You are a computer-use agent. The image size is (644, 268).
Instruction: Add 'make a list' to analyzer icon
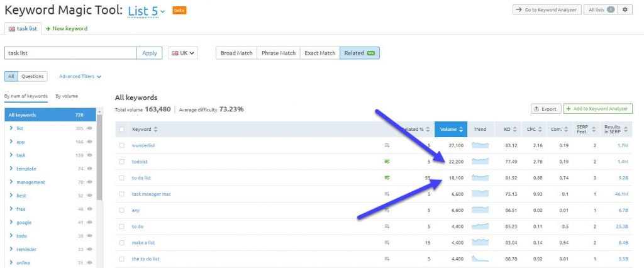tap(387, 242)
